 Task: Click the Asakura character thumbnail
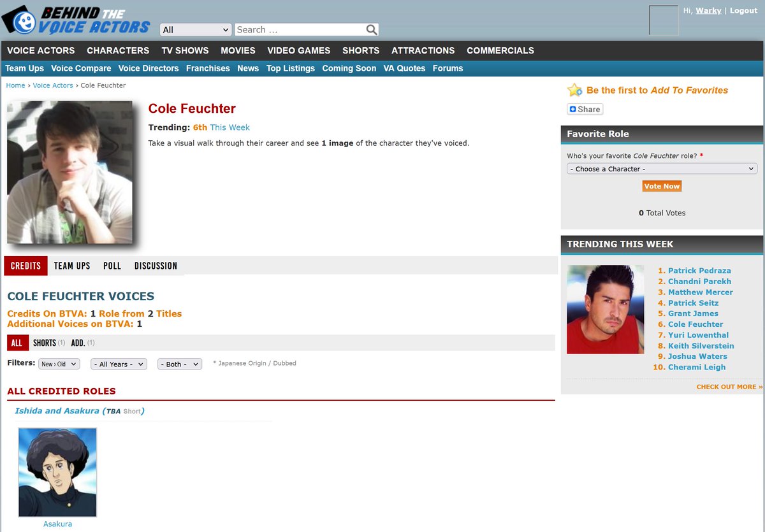[57, 472]
